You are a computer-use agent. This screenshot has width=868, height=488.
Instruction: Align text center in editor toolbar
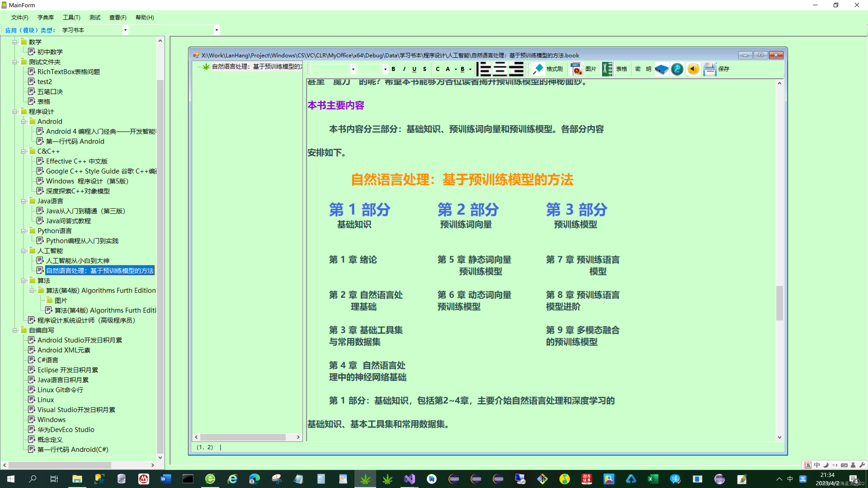coord(500,69)
